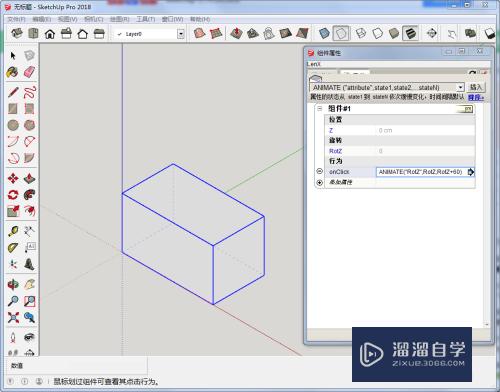Switch to Left view icon
The width and height of the screenshot is (500, 392).
[x=99, y=33]
